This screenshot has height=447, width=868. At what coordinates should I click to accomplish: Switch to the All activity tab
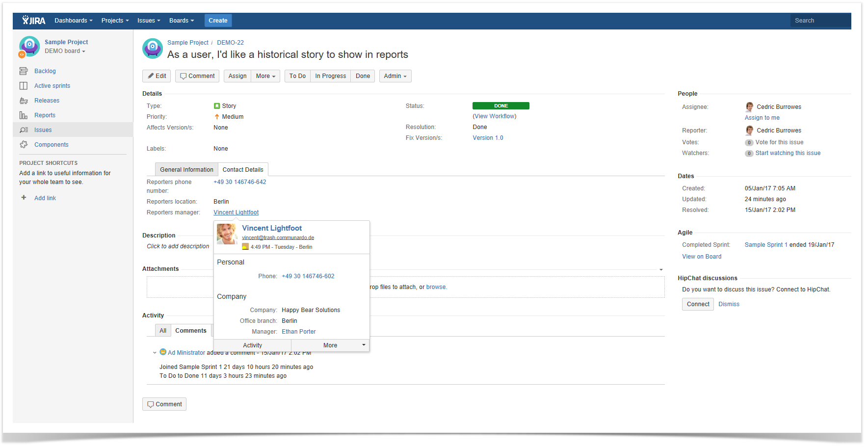coord(163,331)
